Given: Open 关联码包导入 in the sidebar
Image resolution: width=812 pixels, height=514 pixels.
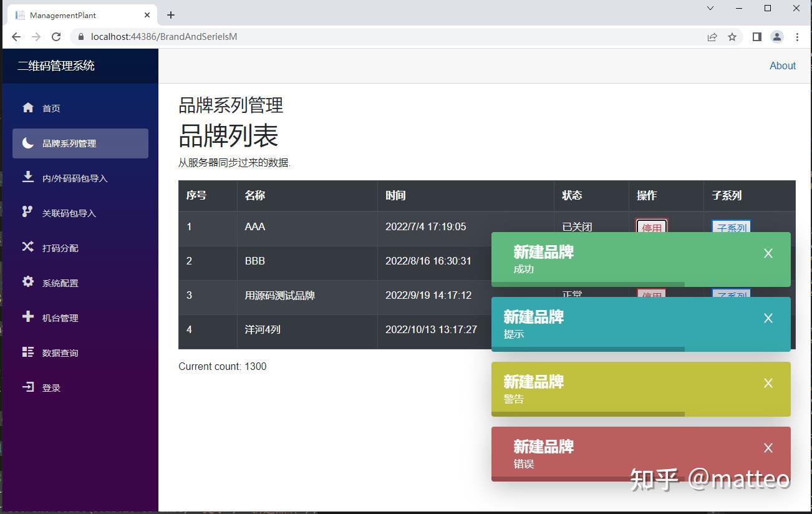Looking at the screenshot, I should coord(80,213).
